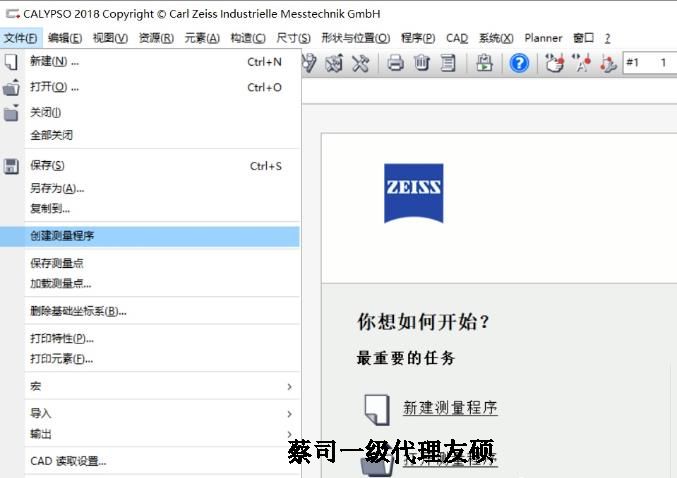The height and width of the screenshot is (478, 677).
Task: Open the 视图(V) menu
Action: pos(110,38)
